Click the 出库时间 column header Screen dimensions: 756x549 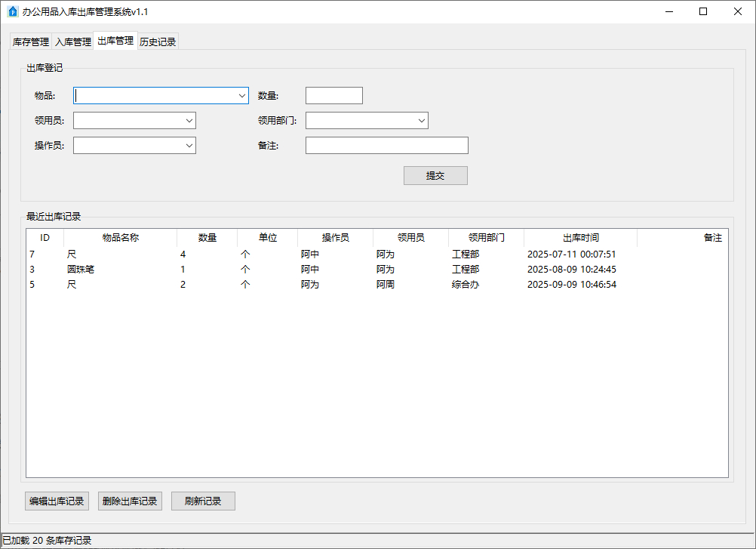pyautogui.click(x=580, y=238)
